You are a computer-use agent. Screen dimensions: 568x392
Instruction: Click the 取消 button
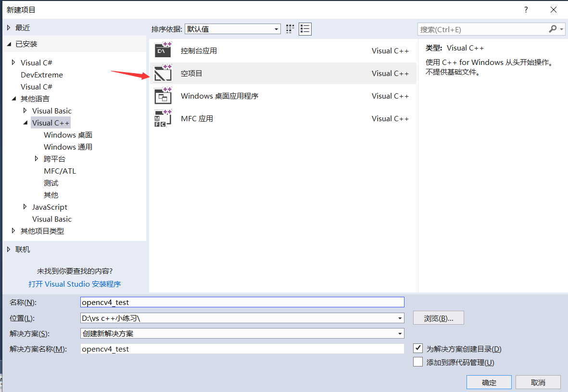(x=538, y=382)
